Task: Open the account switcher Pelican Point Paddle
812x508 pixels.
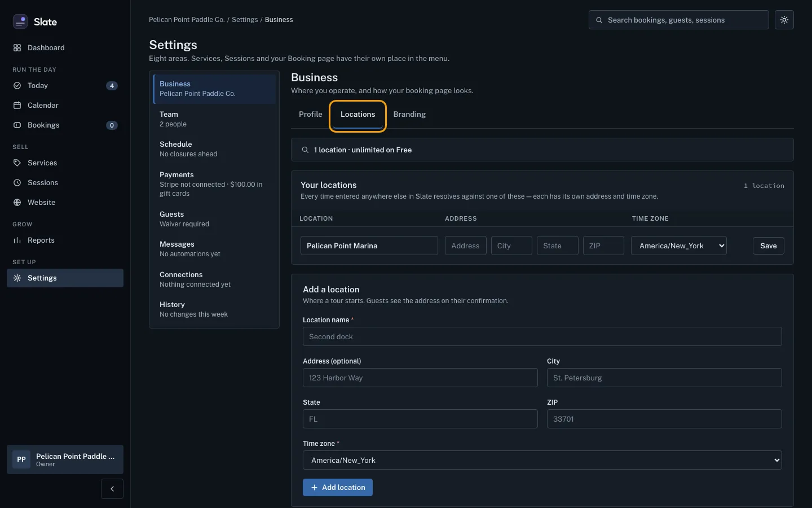Action: [x=65, y=459]
